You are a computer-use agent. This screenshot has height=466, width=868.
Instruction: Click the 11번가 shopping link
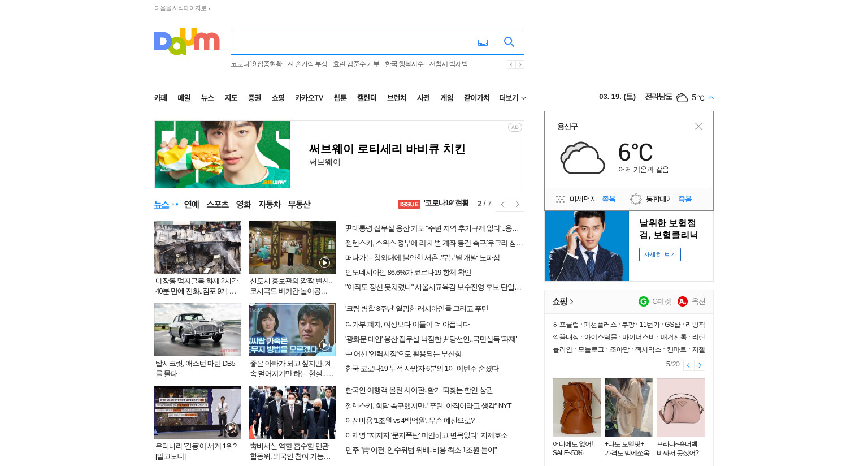tap(649, 325)
